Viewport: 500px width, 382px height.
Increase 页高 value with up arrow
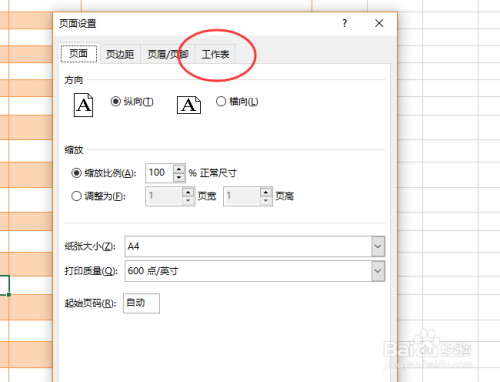click(x=266, y=192)
